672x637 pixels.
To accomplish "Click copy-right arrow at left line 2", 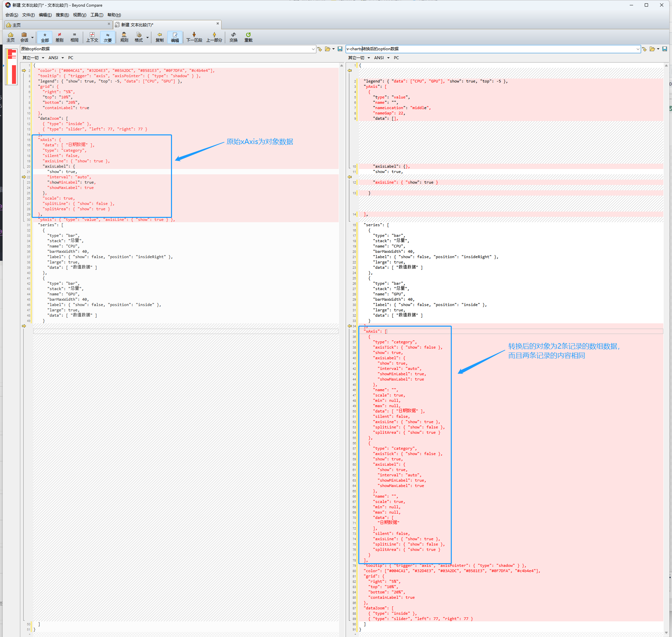I will 24,71.
